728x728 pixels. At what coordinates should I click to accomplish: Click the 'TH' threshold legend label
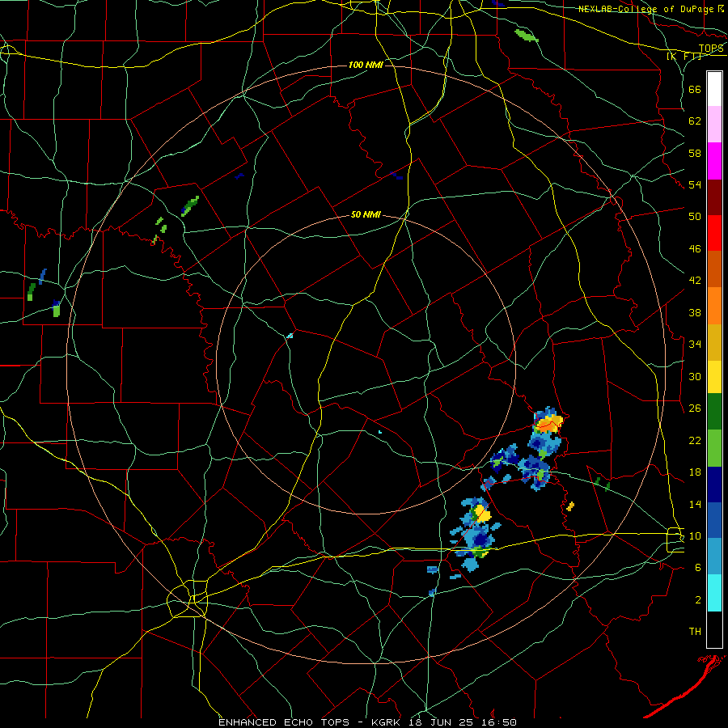695,632
